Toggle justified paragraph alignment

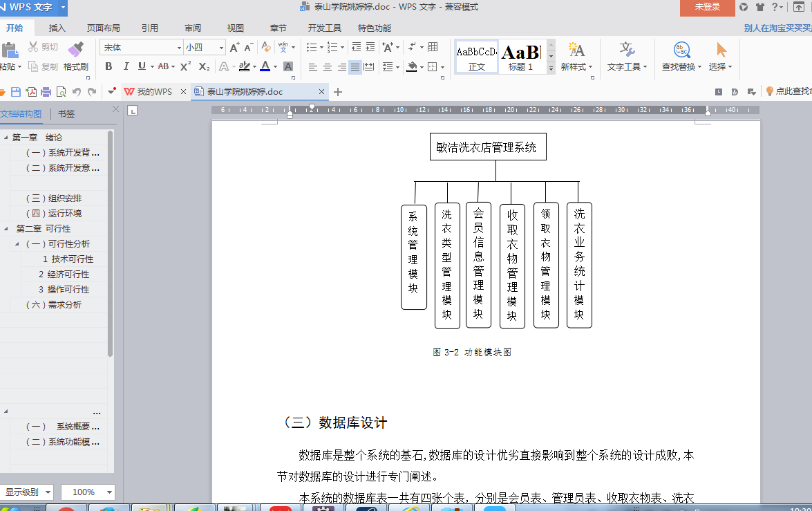355,67
